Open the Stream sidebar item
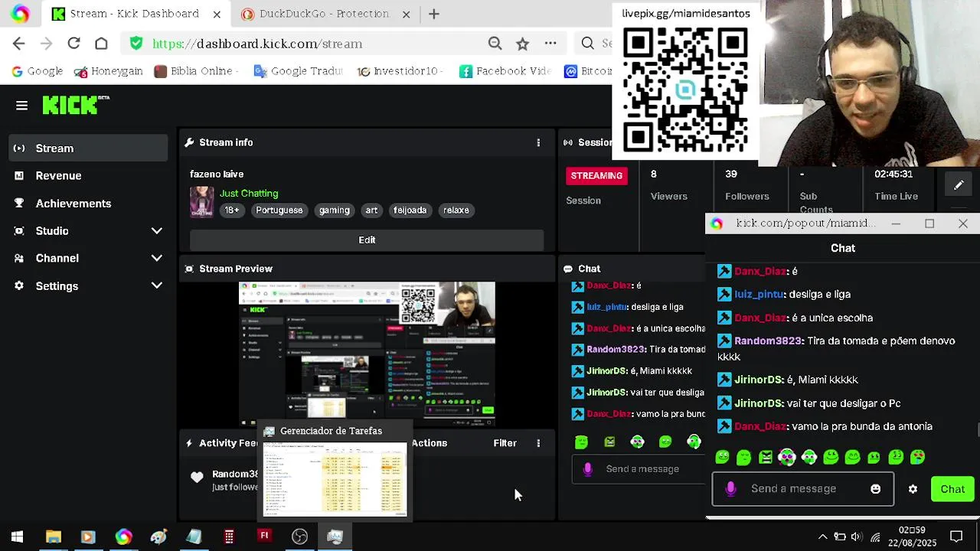The image size is (980, 551). coord(88,148)
